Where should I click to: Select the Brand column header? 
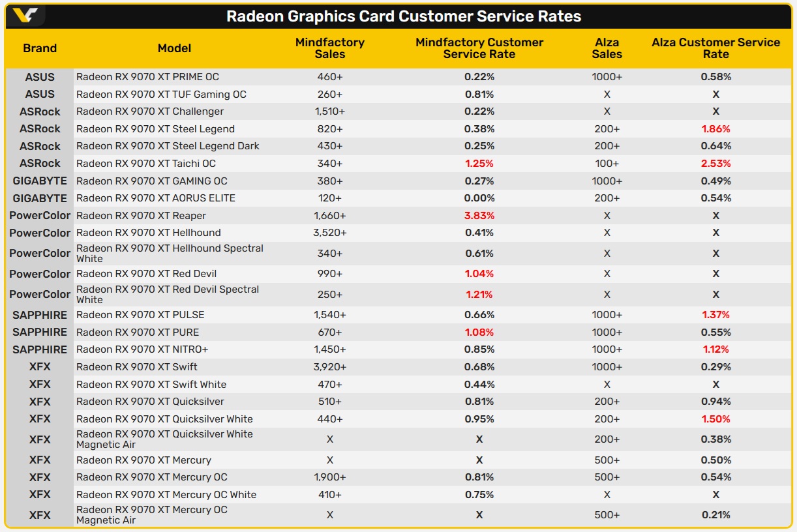pos(40,48)
